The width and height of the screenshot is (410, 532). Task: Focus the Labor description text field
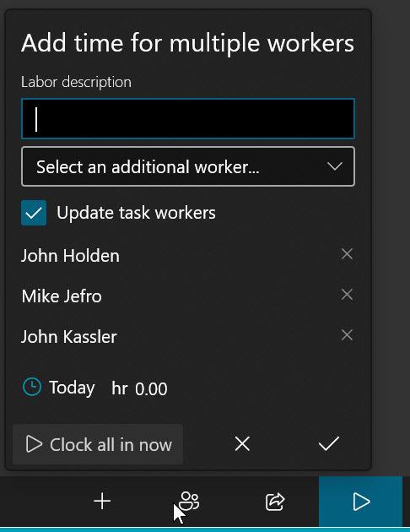(x=188, y=119)
